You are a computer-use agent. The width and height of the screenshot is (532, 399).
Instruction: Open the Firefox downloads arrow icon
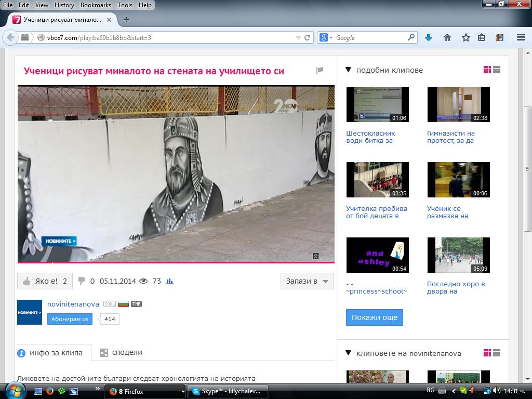click(x=429, y=37)
